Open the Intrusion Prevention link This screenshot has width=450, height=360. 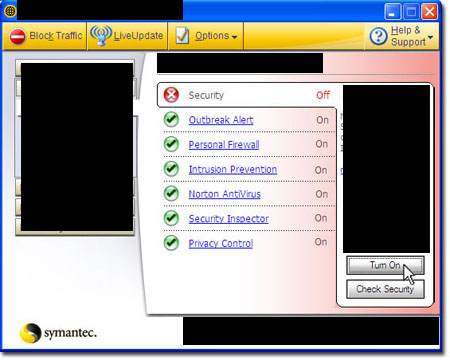[x=233, y=169]
